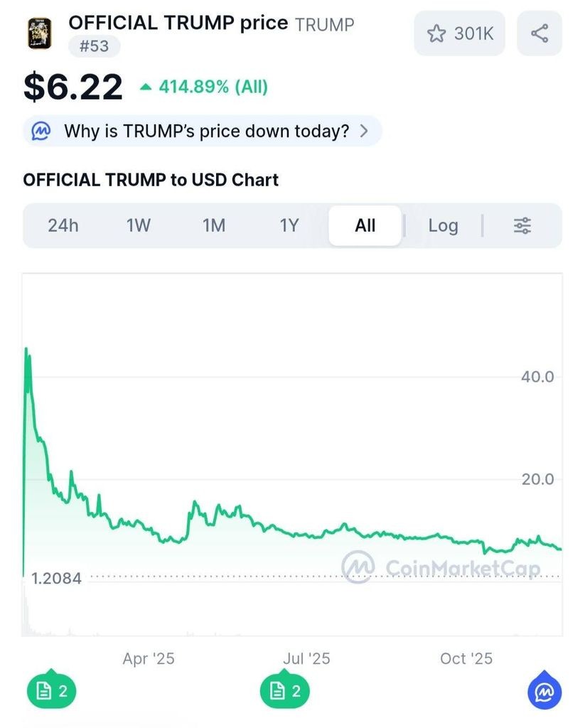Viewport: 585px width, 728px height.
Task: Expand 'Why is TRUMP's price down' chevron
Action: click(365, 131)
